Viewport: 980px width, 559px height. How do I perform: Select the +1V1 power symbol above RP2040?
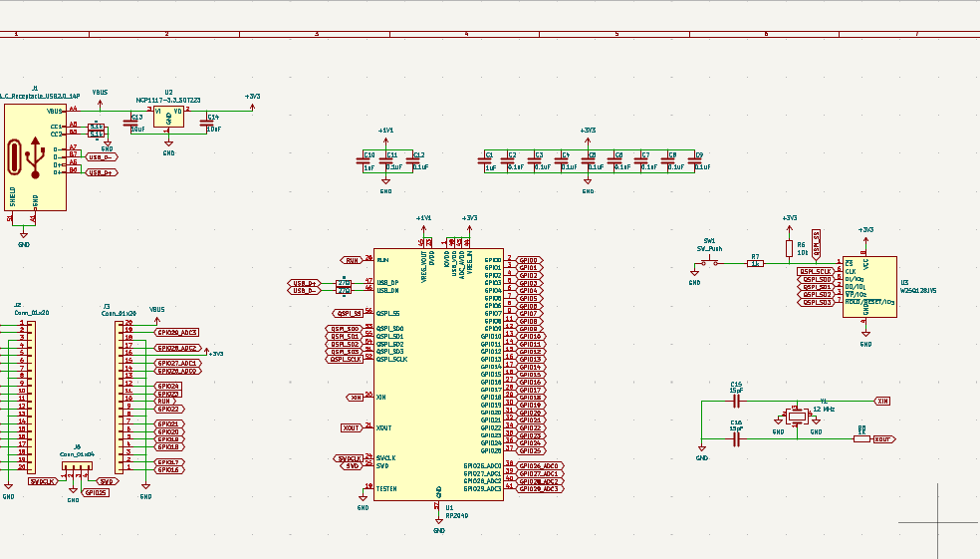point(422,220)
